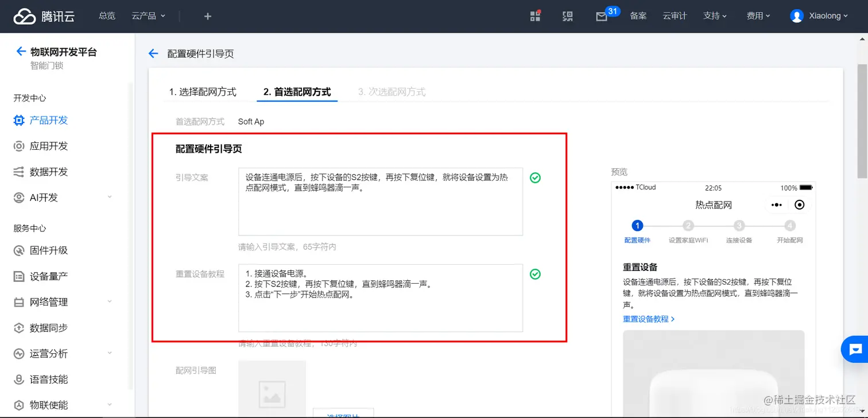Viewport: 868px width, 418px height.
Task: Click preview circular target icon
Action: click(799, 205)
